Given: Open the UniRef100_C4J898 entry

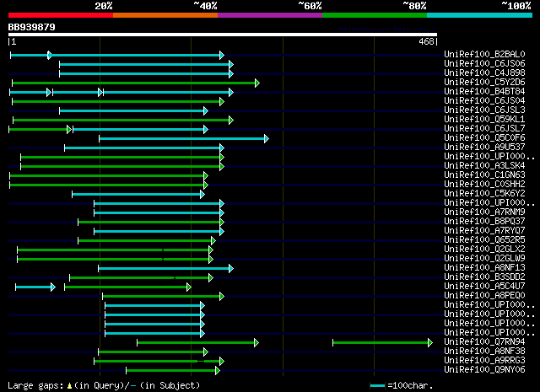Looking at the screenshot, I should tap(484, 73).
